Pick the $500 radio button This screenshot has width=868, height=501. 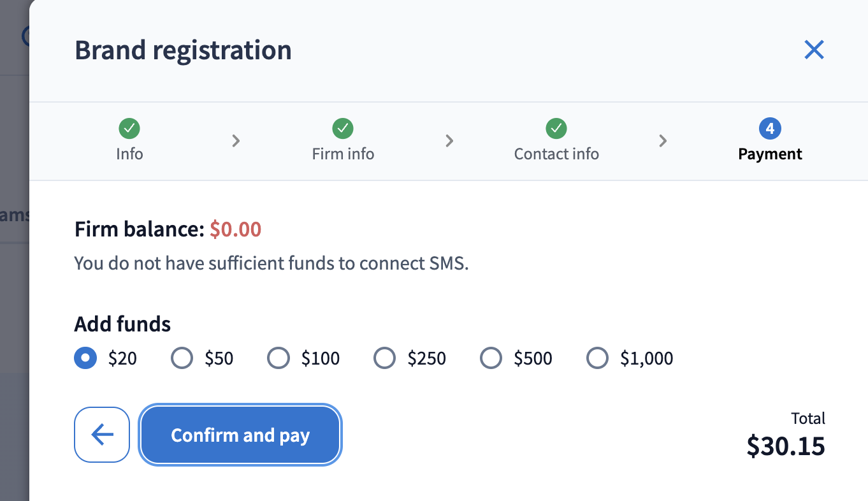(x=491, y=358)
